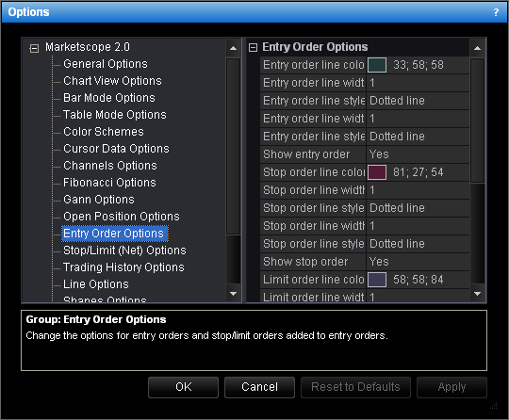Click the first Stop order line width field

pos(418,190)
